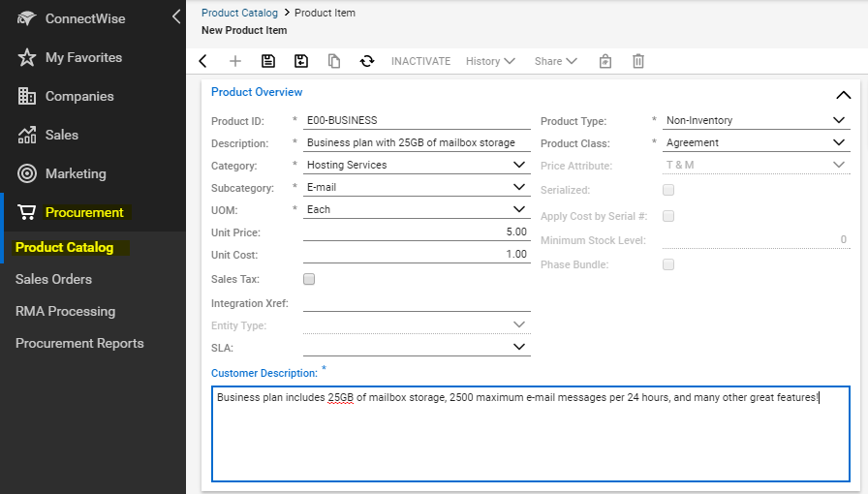The width and height of the screenshot is (868, 494).
Task: Click the Copy item icon
Action: 334,61
